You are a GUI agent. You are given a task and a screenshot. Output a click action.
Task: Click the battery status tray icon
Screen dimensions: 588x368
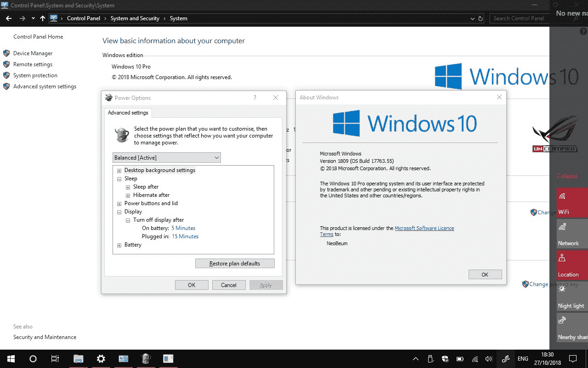tap(460, 359)
